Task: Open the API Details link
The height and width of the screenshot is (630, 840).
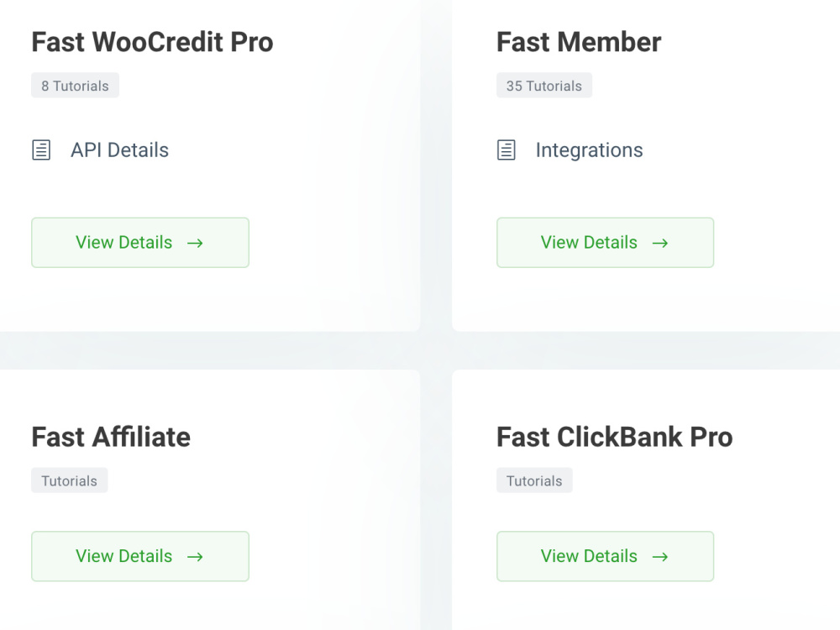Action: 119,150
